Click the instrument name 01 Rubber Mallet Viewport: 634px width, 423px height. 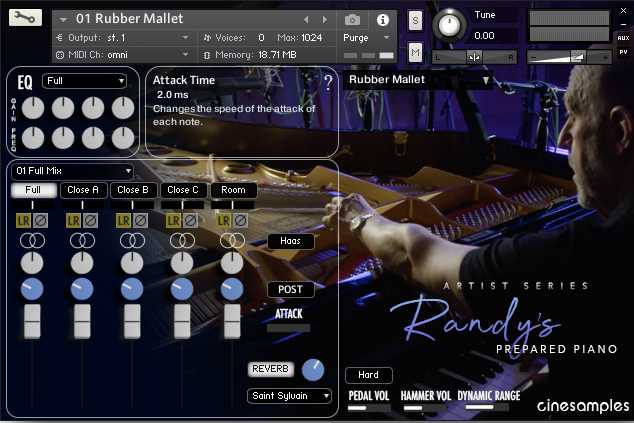click(129, 19)
